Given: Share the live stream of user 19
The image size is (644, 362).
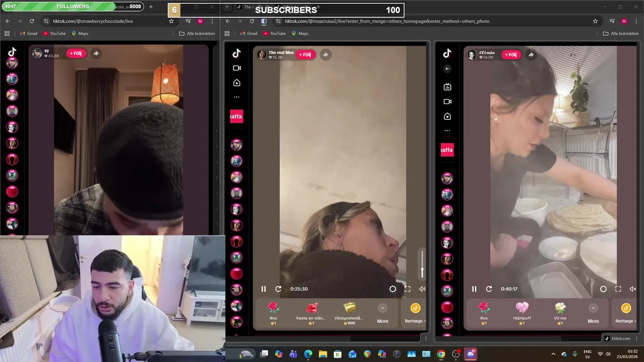Looking at the screenshot, I should click(96, 53).
